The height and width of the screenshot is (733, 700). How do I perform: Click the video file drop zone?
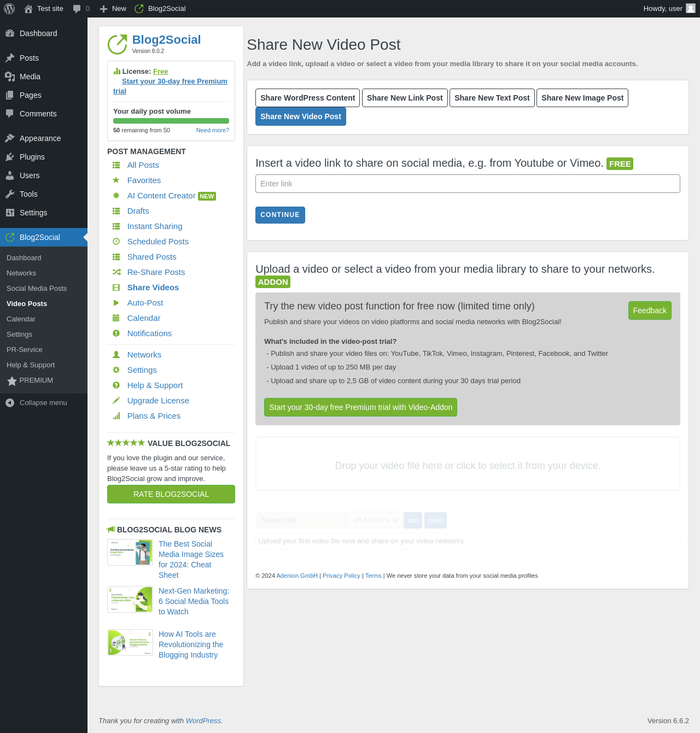[x=468, y=464]
